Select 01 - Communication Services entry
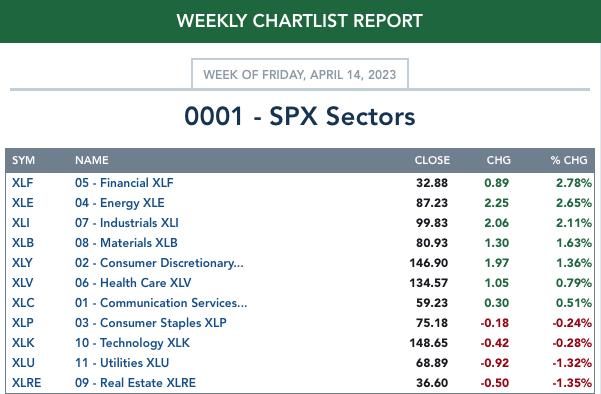This screenshot has height=394, width=601. coord(161,303)
